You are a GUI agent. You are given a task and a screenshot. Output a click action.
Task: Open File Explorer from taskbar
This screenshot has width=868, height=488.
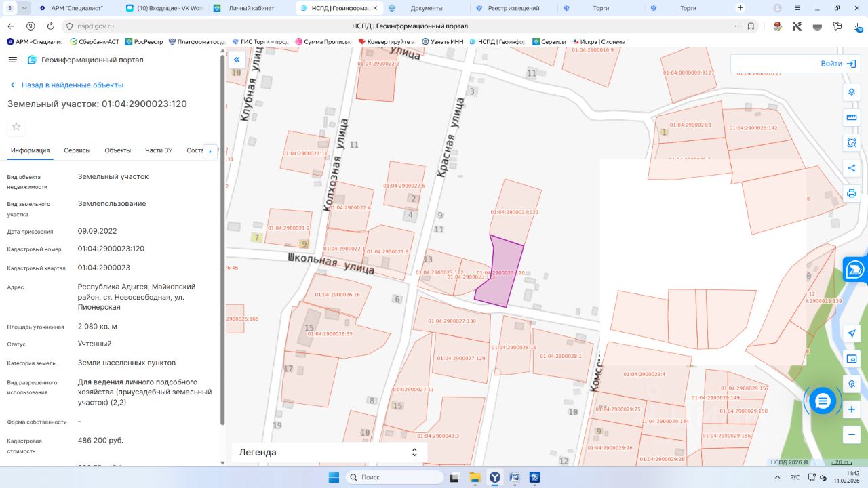[x=475, y=477]
